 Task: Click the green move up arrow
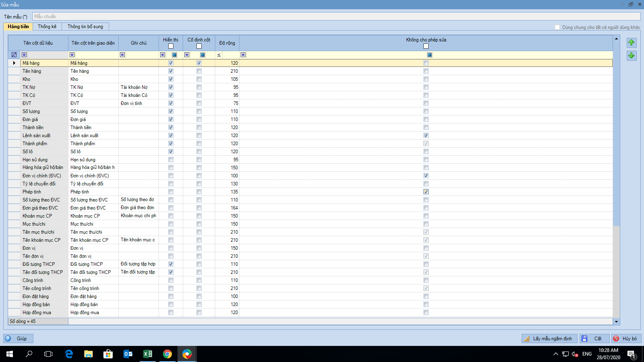pos(631,43)
